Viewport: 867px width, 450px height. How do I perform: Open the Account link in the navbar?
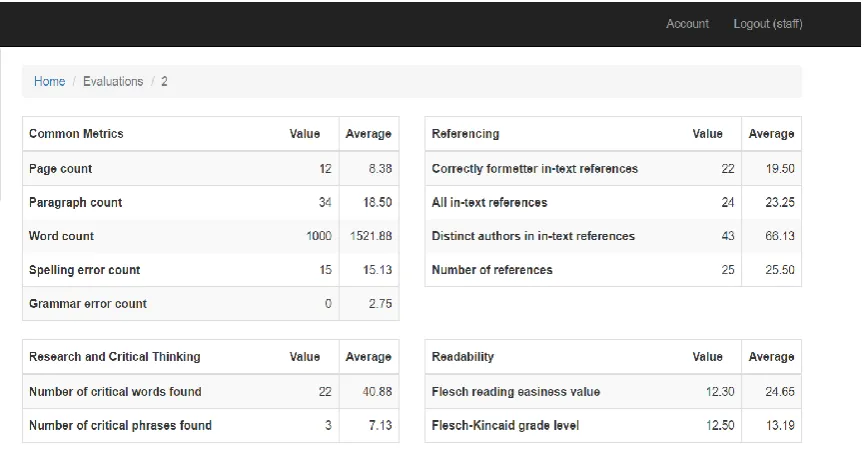[687, 24]
